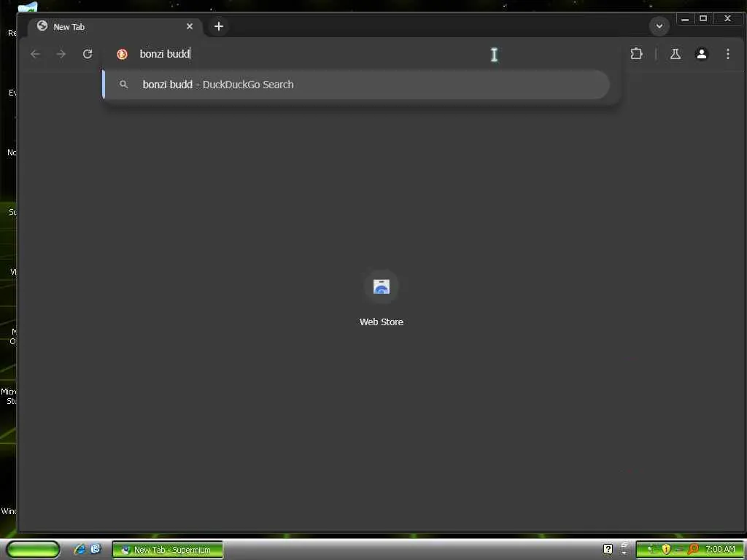
Task: Open the profile avatar icon
Action: (x=701, y=54)
